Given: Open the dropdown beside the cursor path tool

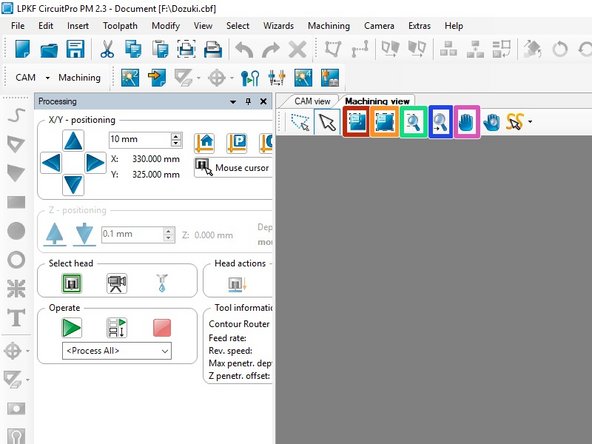Looking at the screenshot, I should pyautogui.click(x=530, y=122).
